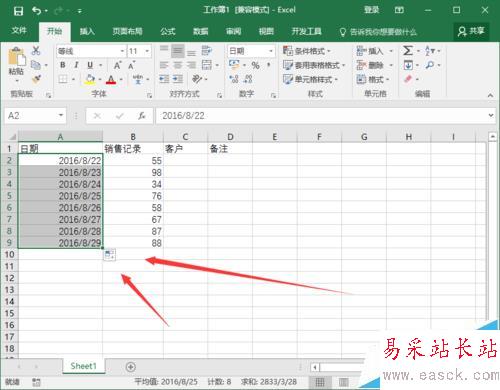This screenshot has height=390, width=500.
Task: Click the Tell Me search box
Action: point(378,32)
